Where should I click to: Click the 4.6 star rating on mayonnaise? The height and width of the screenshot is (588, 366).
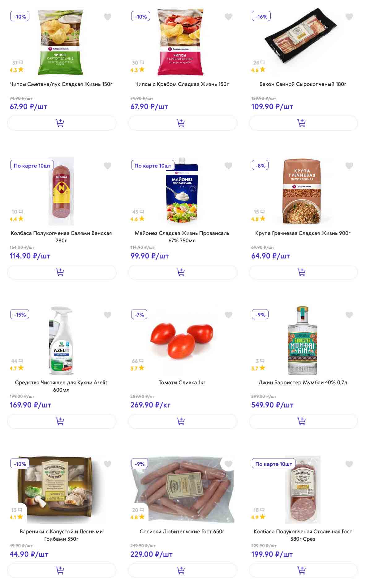pos(137,219)
